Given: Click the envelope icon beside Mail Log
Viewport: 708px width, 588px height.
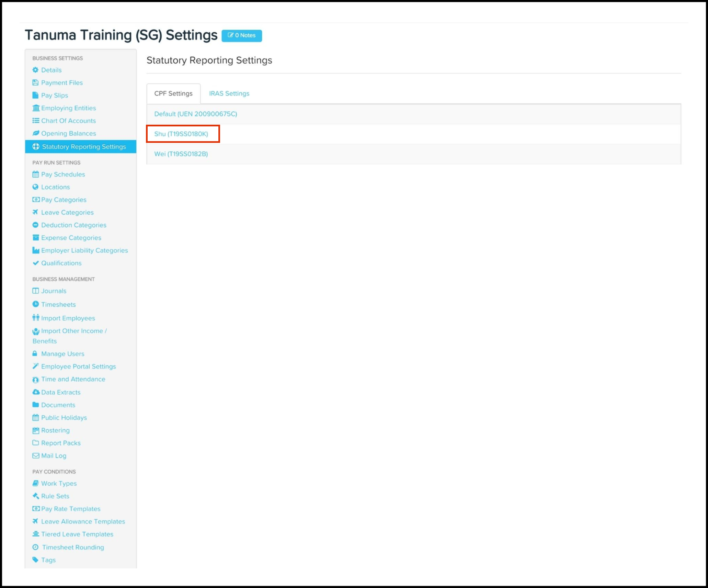Looking at the screenshot, I should (36, 456).
